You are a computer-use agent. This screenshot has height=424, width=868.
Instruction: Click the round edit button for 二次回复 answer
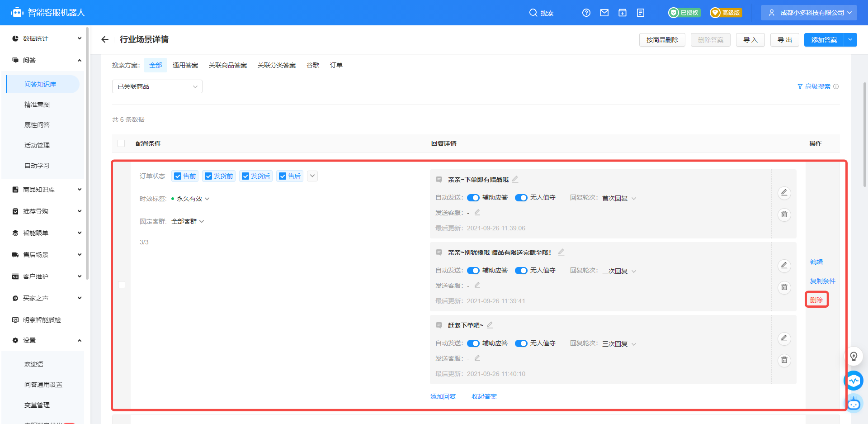(784, 266)
